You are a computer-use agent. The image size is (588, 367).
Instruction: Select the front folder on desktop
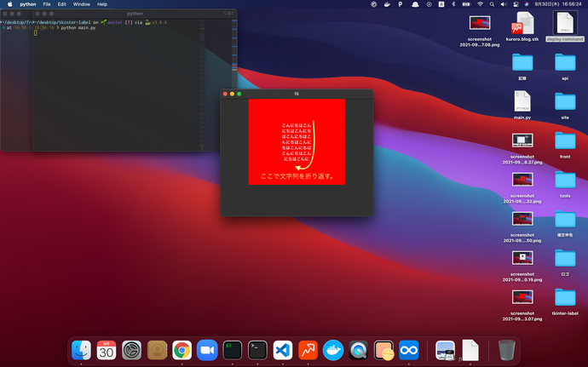[565, 144]
